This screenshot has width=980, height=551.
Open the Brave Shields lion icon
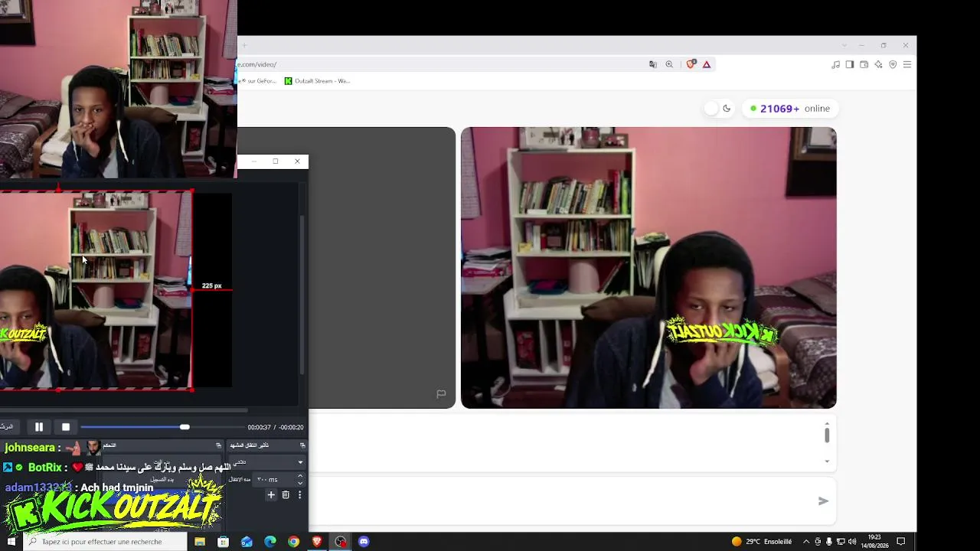(691, 64)
